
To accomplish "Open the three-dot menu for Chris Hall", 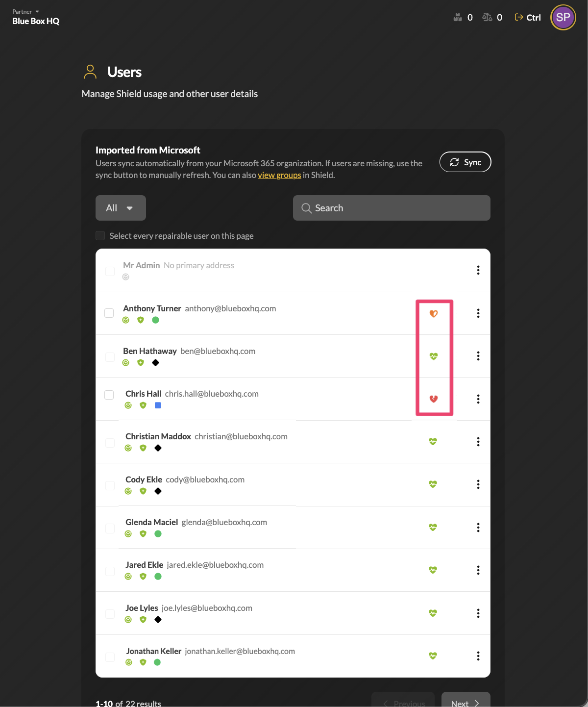I will (x=478, y=399).
